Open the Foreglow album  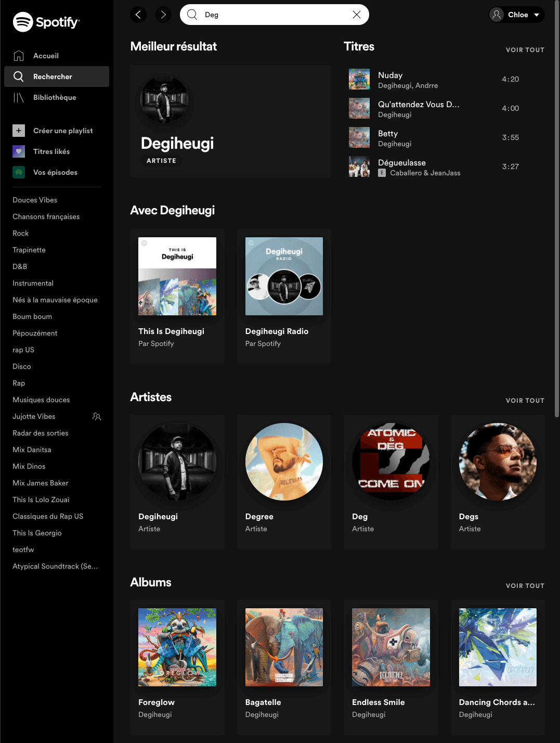tap(177, 667)
